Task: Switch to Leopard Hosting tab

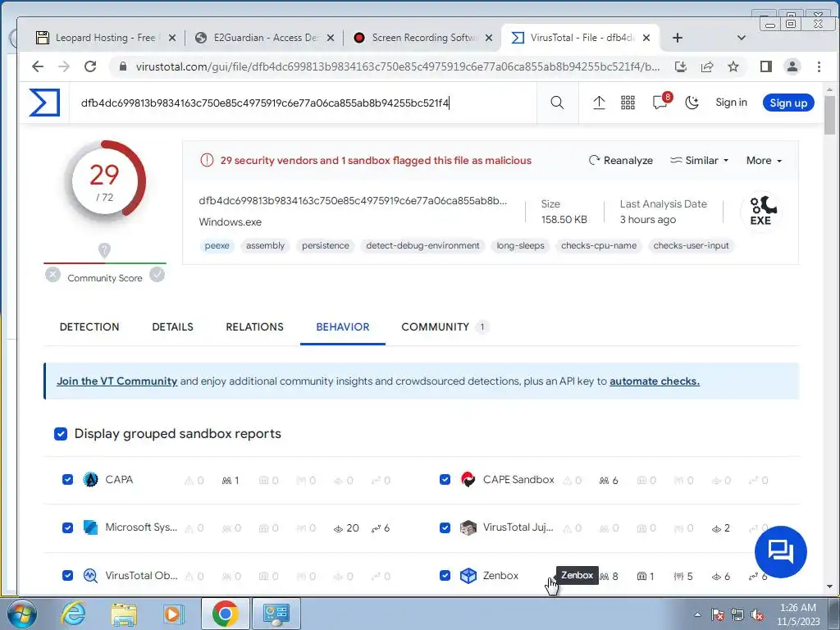Action: click(x=106, y=38)
